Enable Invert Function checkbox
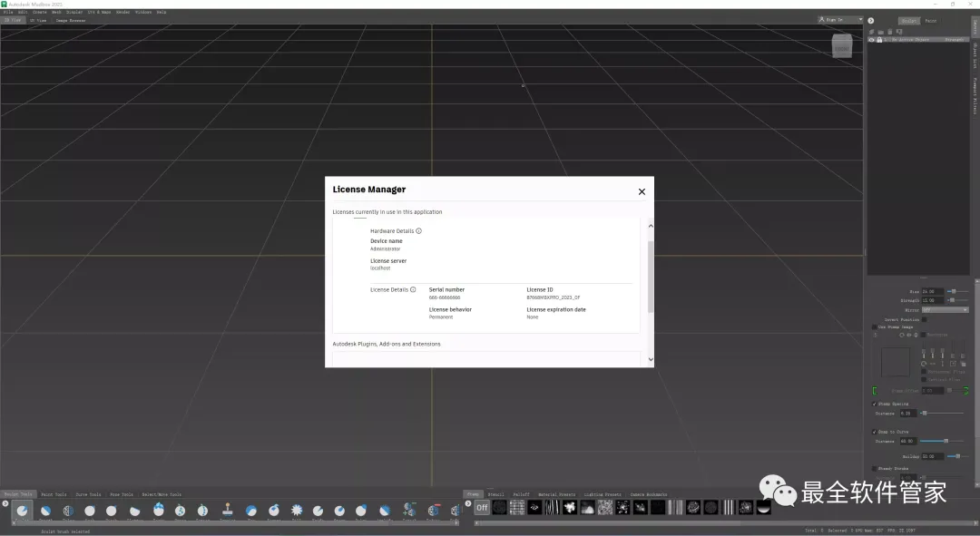This screenshot has width=980, height=536. (924, 319)
